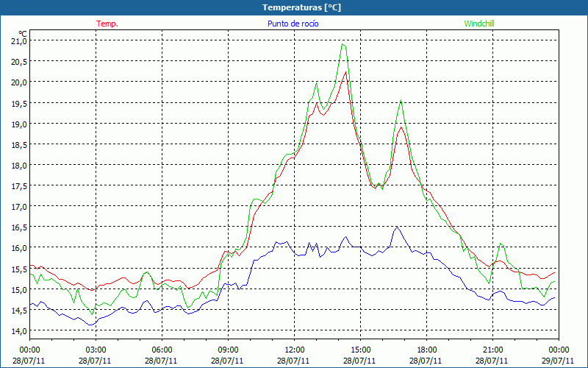
Task: Click the 'Temperaturas [°C]' chart title
Action: (x=301, y=7)
